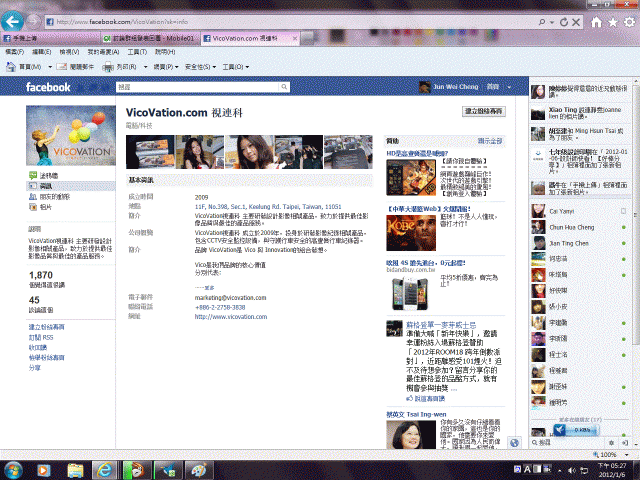
Task: Open chat with Jian Ting Chen
Action: 580,243
